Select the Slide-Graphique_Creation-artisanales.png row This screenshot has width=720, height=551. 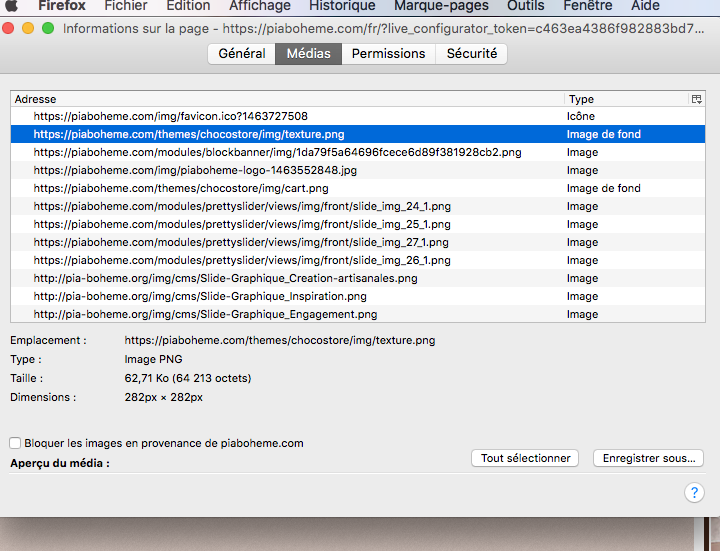[358, 278]
